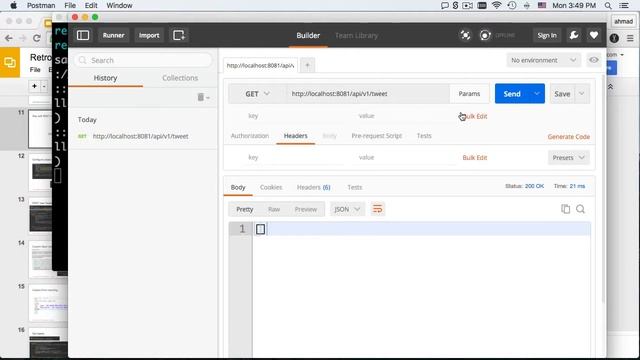Select the Pretty view mode
The image size is (640, 360).
coord(245,209)
